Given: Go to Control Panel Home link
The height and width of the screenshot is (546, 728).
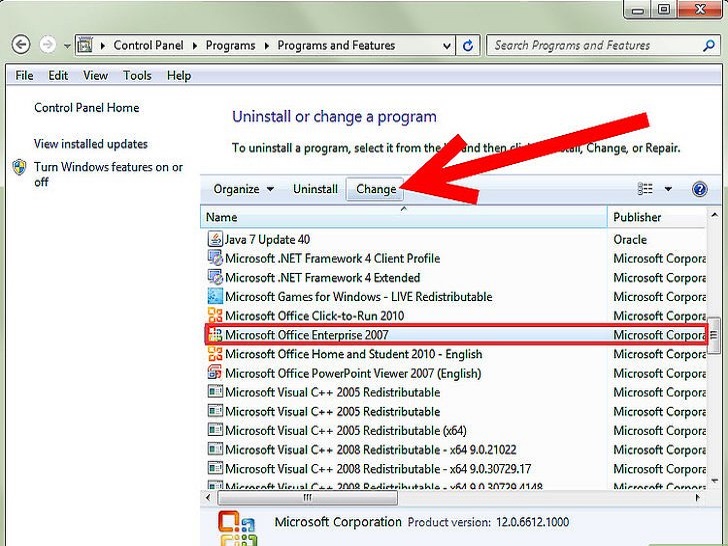Looking at the screenshot, I should click(x=86, y=108).
